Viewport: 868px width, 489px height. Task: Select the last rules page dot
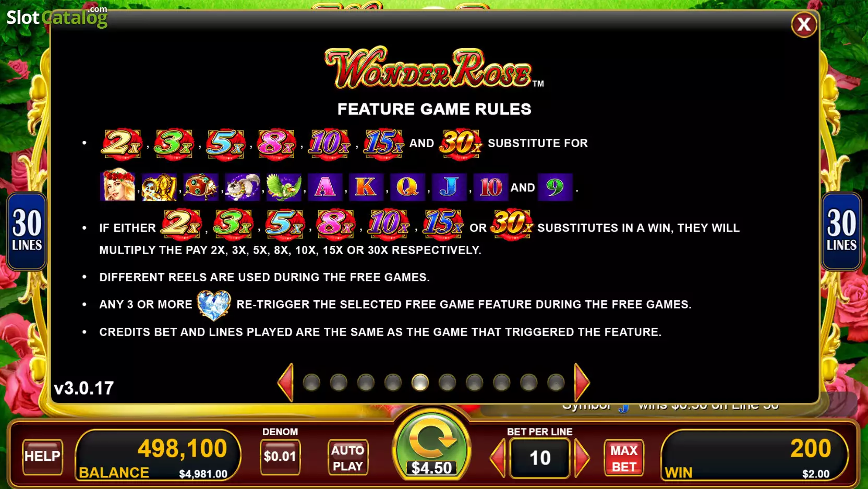(556, 383)
